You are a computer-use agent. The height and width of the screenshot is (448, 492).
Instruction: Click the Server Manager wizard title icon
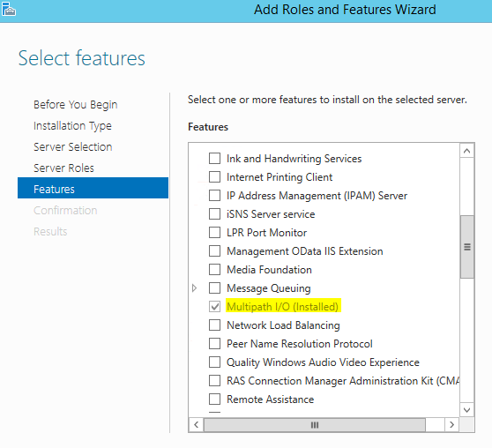click(x=8, y=9)
